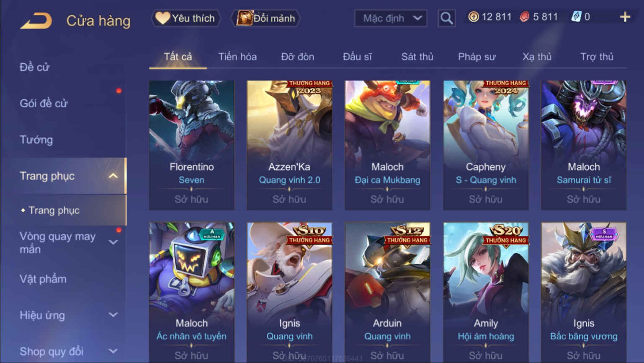Expand the Hiệu ứng sidebar section

113,315
